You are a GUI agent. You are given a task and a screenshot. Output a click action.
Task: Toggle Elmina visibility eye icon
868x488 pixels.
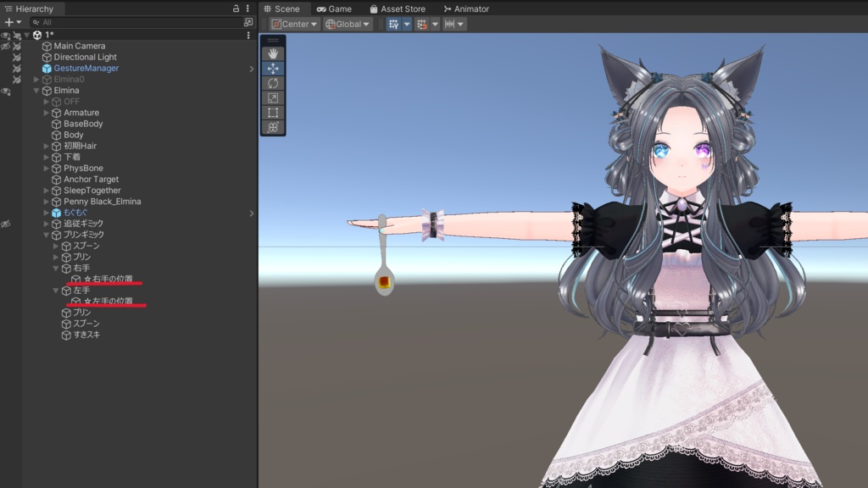pyautogui.click(x=6, y=91)
